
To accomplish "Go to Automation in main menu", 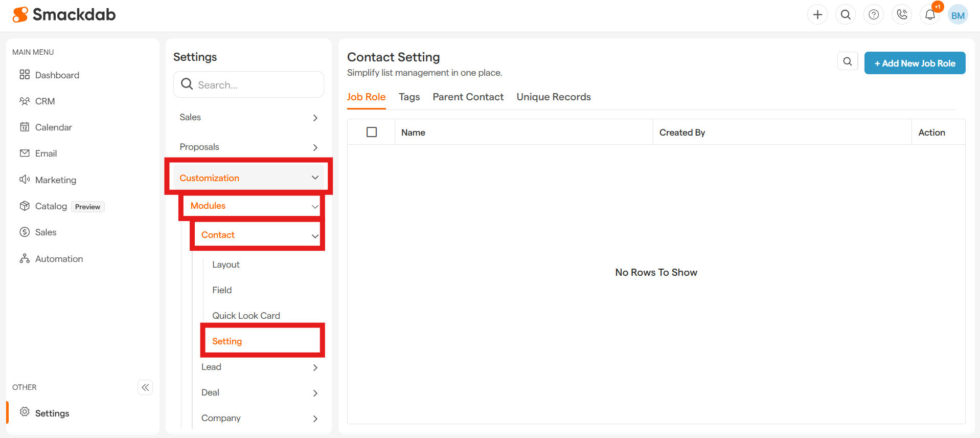I will pos(59,259).
